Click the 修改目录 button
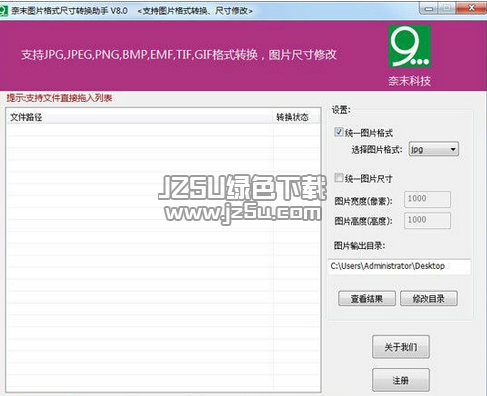The height and width of the screenshot is (396, 487). (x=429, y=298)
